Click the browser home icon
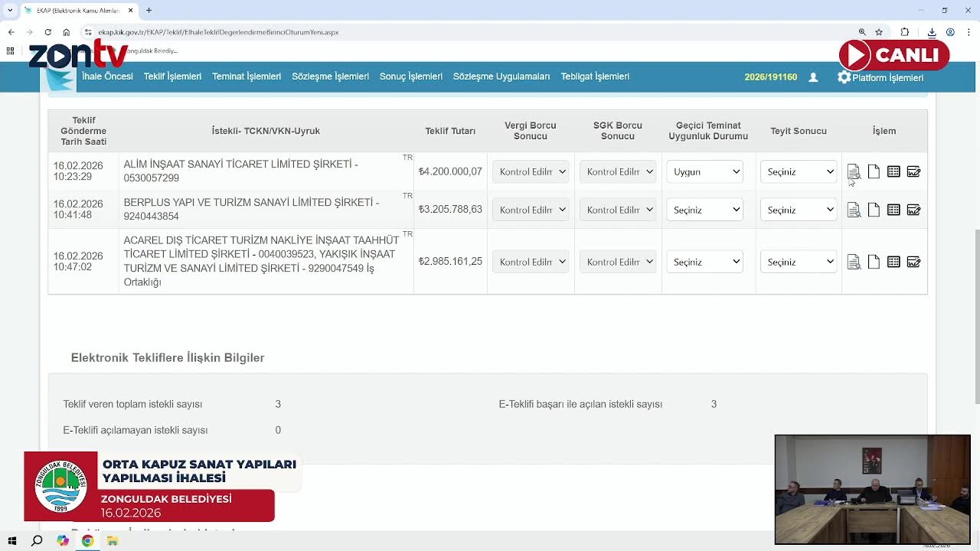The height and width of the screenshot is (551, 980). (67, 32)
